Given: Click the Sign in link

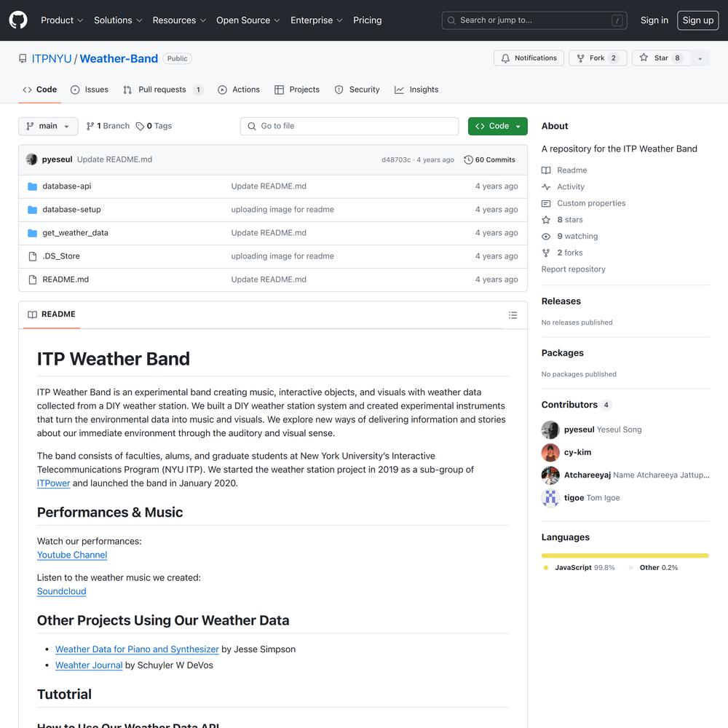Looking at the screenshot, I should click(654, 20).
